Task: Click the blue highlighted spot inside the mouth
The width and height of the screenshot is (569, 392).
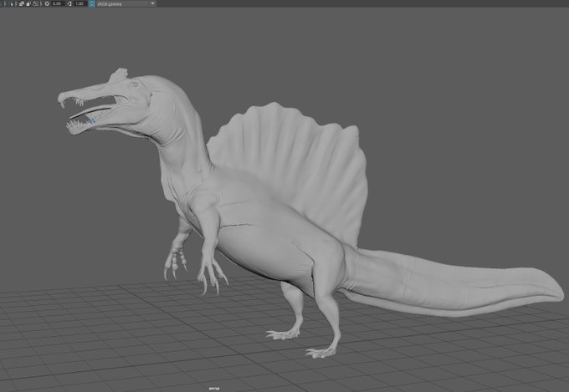Action: pos(90,120)
